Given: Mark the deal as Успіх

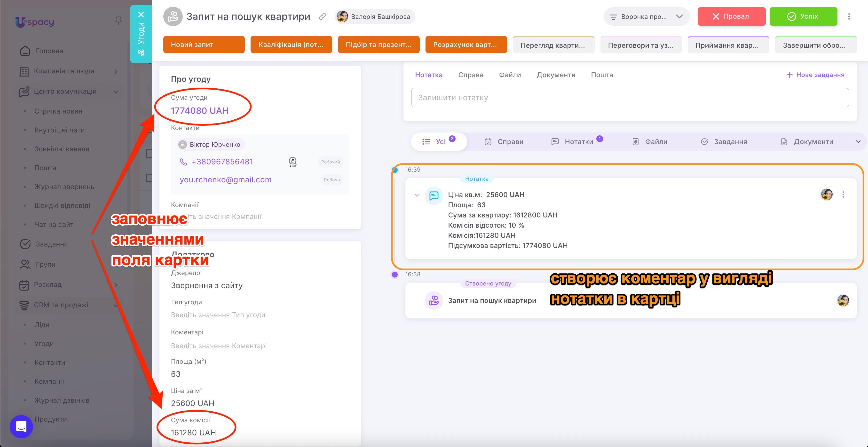Looking at the screenshot, I should click(x=803, y=16).
